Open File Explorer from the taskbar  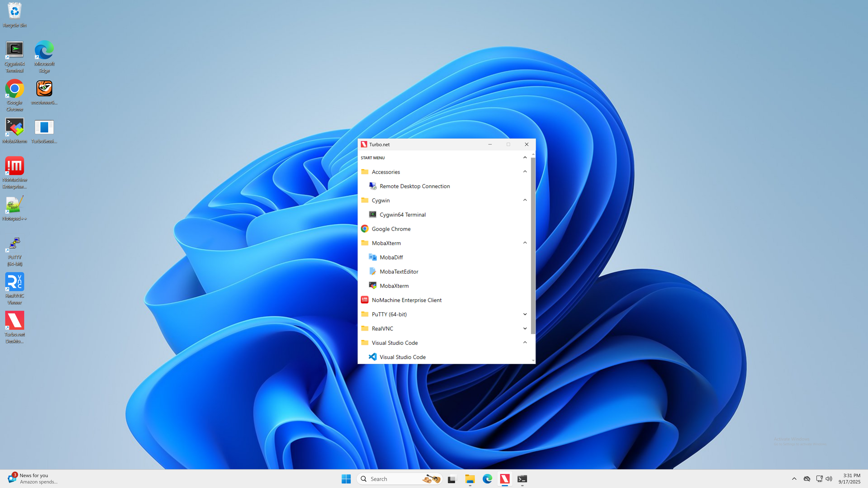[x=470, y=479]
